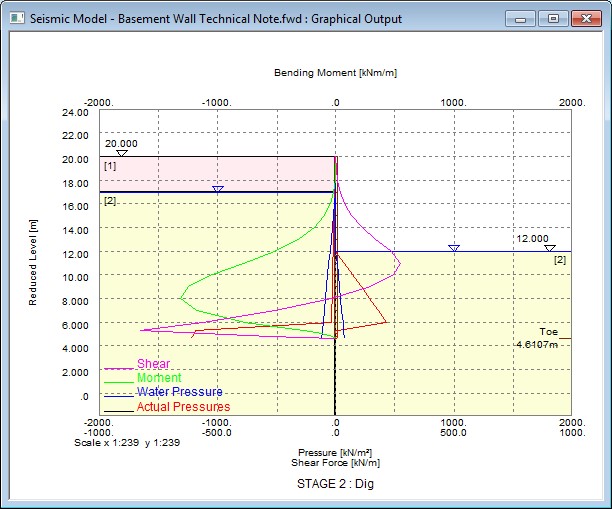
Task: Click the top 2000. bending moment tick
Action: point(572,103)
